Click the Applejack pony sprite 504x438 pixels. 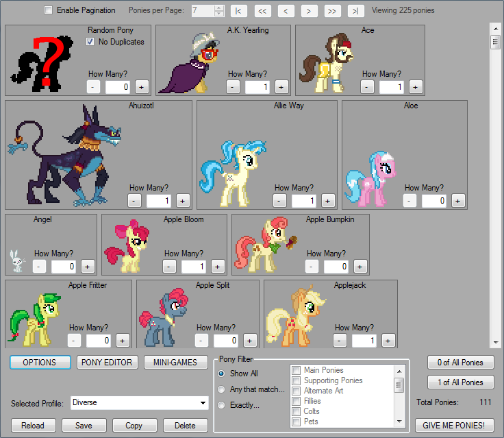tap(297, 316)
